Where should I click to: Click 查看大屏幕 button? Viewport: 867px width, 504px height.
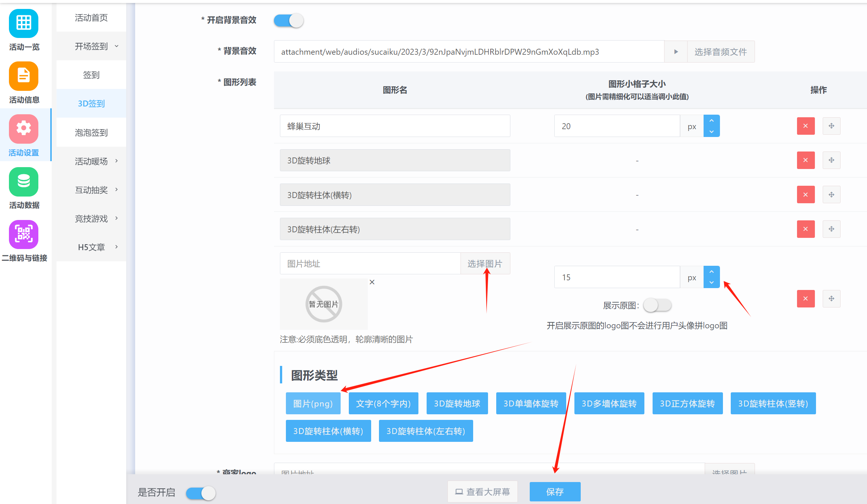(482, 492)
